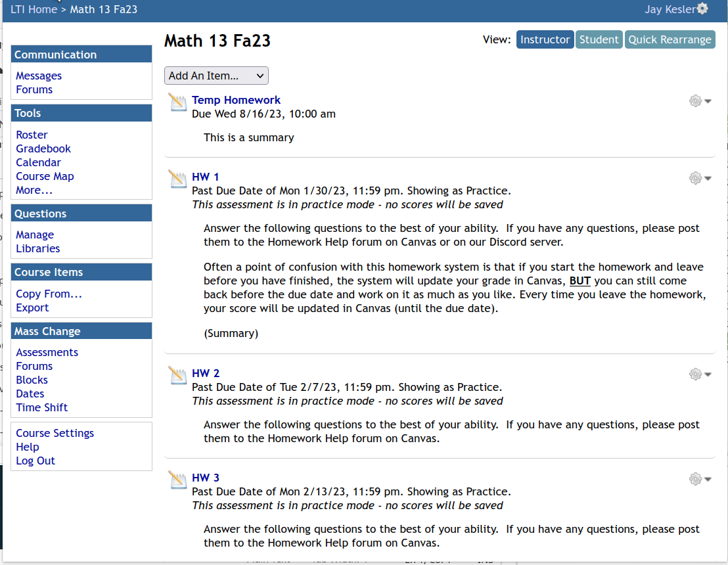Expand dropdown arrow next to HW 1 gear
The image size is (728, 565).
point(708,178)
